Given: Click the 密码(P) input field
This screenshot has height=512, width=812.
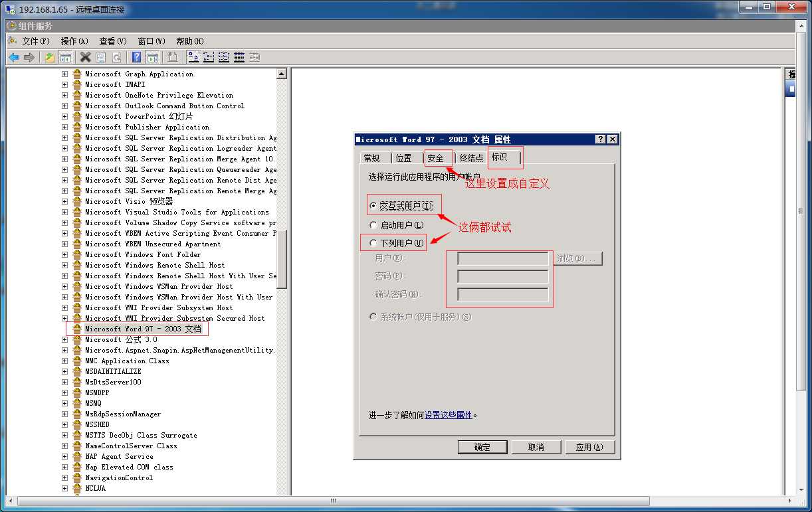Looking at the screenshot, I should [x=503, y=276].
